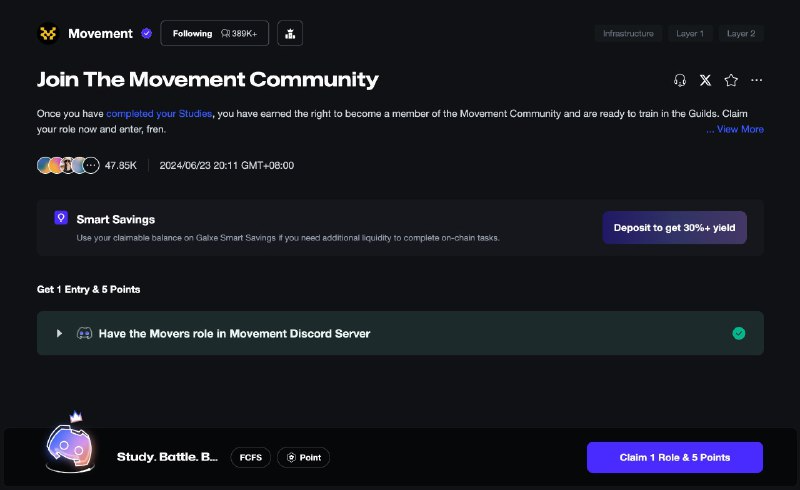The height and width of the screenshot is (490, 800).
Task: Expand the Movers role task with the triangle
Action: pyautogui.click(x=59, y=333)
